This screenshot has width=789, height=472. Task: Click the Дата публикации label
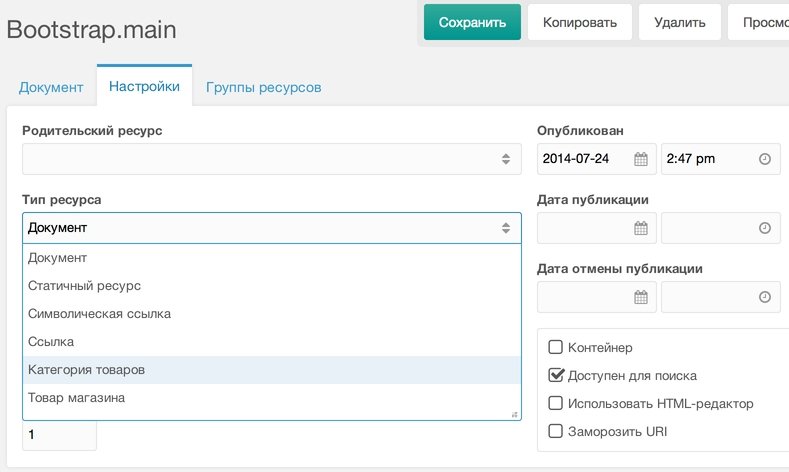pos(593,200)
